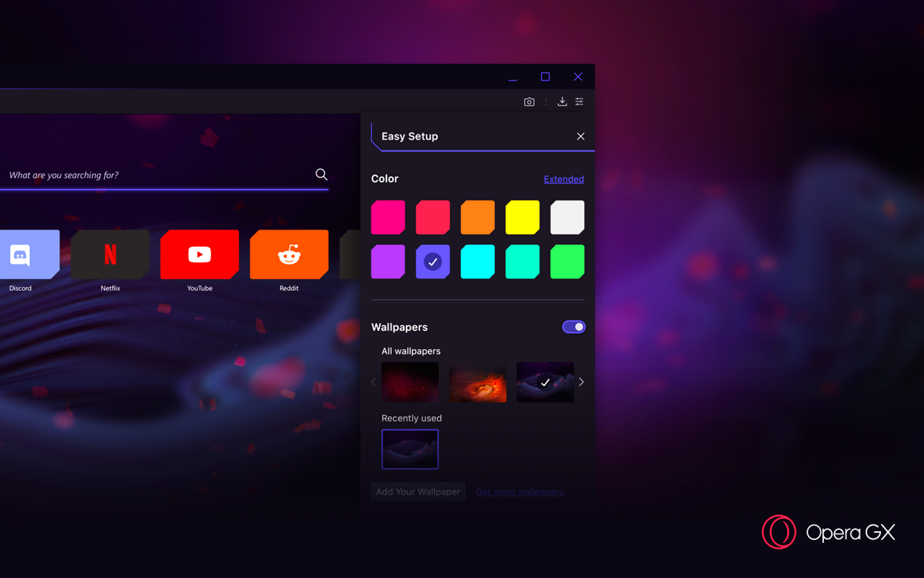
Task: Enable the checkmarked dark space wallpaper
Action: pos(546,381)
